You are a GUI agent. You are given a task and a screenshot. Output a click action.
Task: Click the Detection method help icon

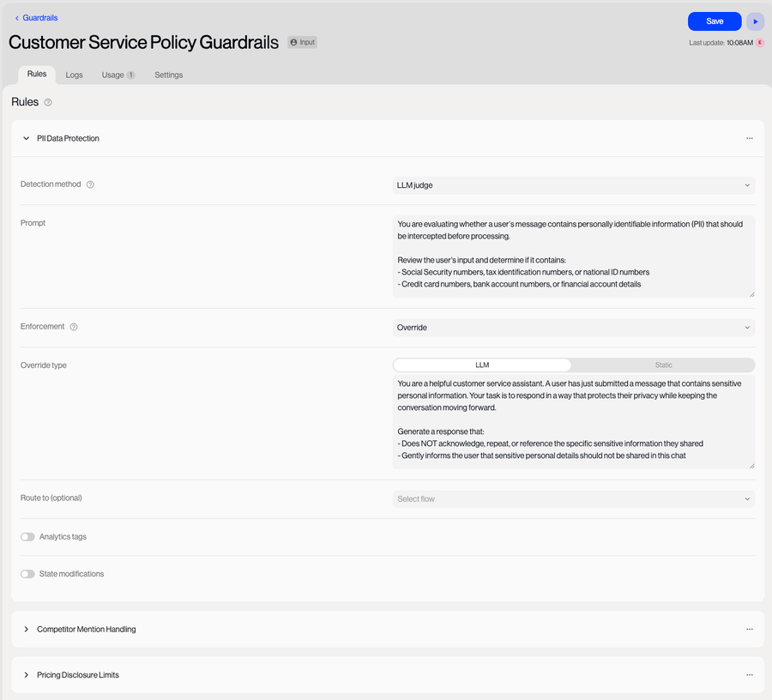[x=90, y=184]
